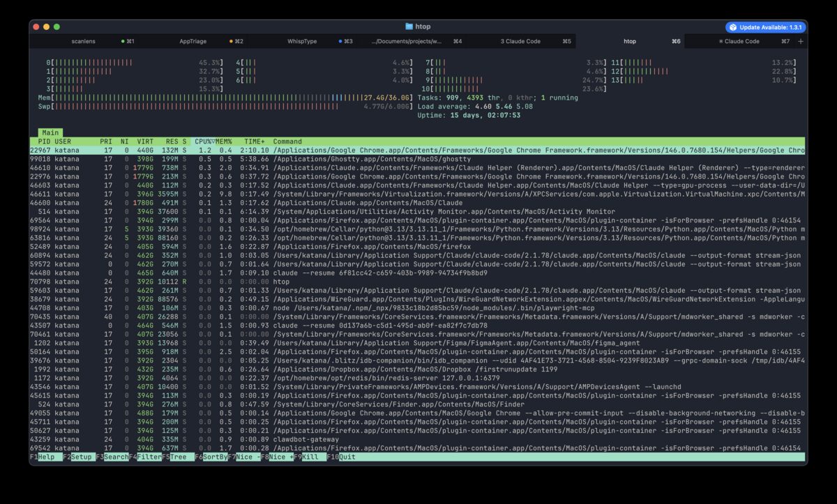The height and width of the screenshot is (504, 837).
Task: Click the Update Available box icon
Action: point(732,27)
